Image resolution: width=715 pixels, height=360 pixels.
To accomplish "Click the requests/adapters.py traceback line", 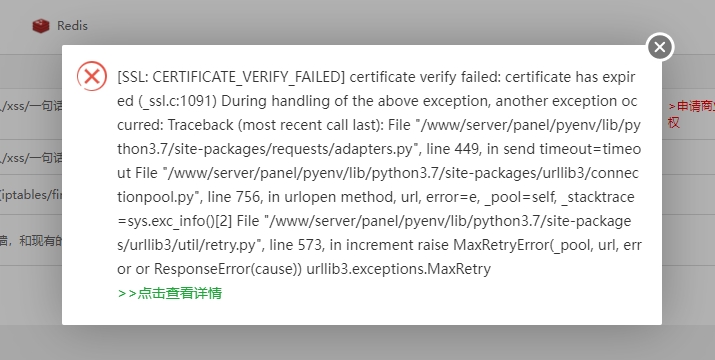I will coord(379,149).
